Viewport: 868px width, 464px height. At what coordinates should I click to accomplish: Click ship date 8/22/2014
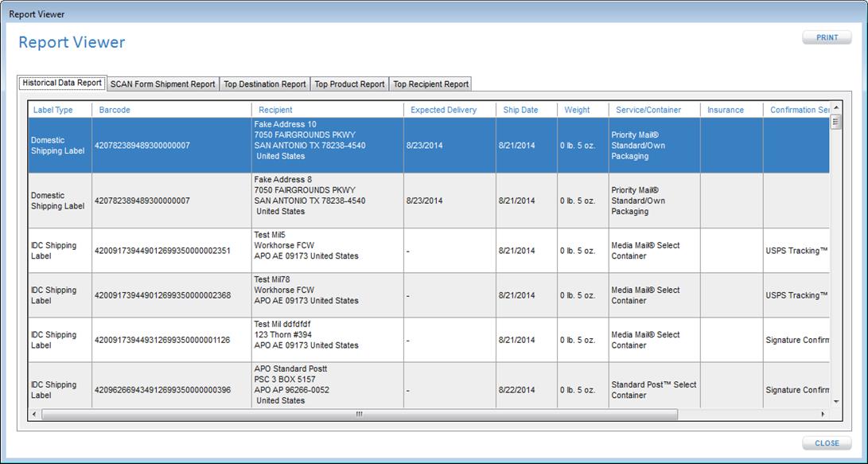click(x=516, y=390)
